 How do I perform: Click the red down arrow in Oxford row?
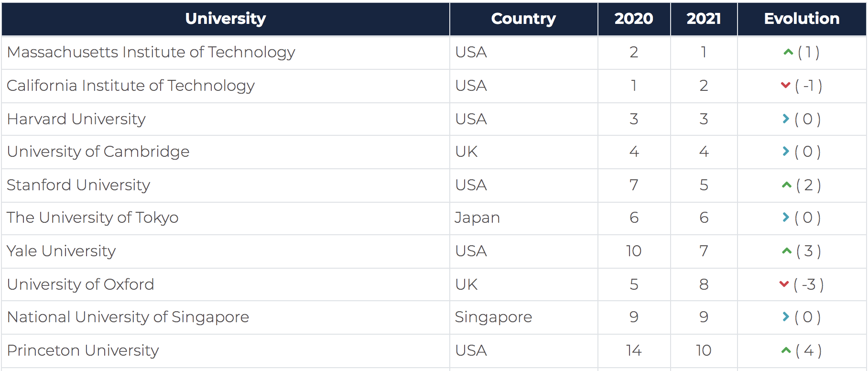coord(784,284)
